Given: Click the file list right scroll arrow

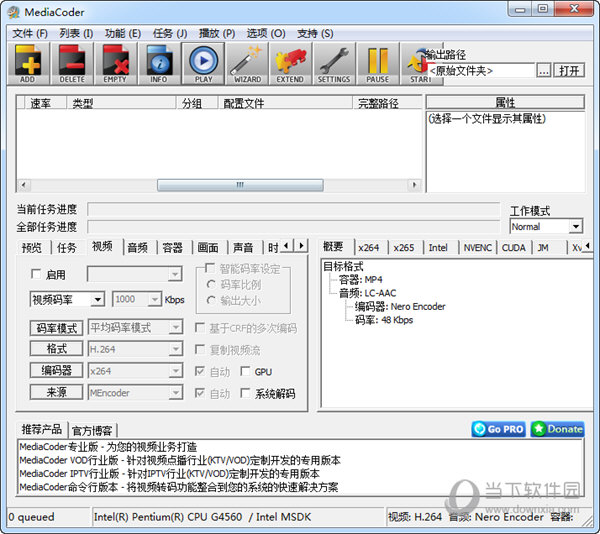Looking at the screenshot, I should pos(414,185).
